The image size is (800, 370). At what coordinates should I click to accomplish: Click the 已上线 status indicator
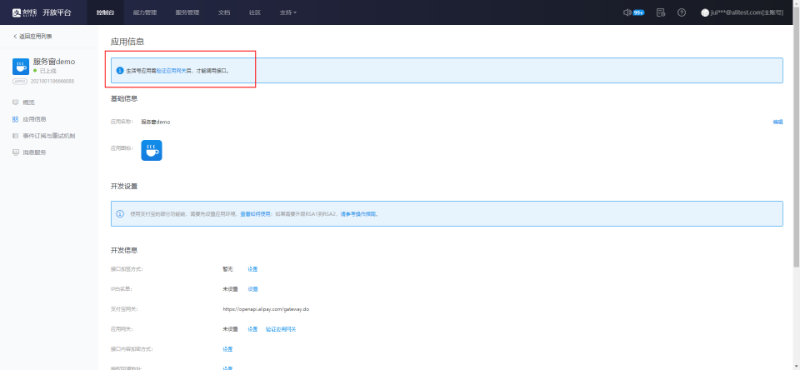tap(45, 71)
